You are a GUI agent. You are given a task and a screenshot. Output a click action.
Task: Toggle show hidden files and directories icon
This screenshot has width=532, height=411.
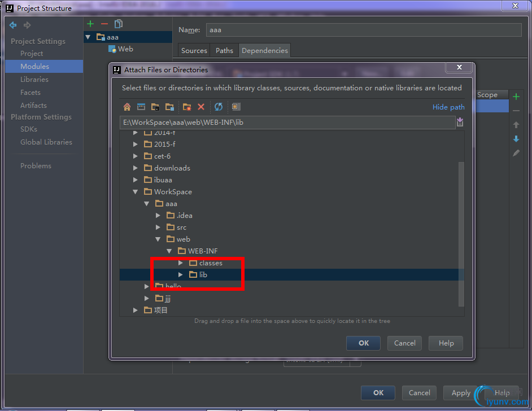(236, 107)
